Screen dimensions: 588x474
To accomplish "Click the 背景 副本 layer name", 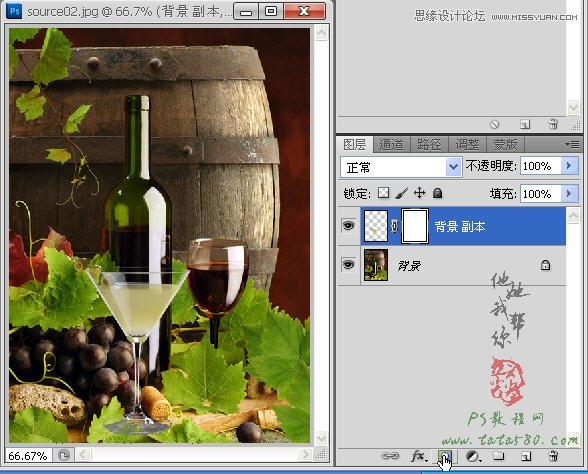I will pos(460,226).
